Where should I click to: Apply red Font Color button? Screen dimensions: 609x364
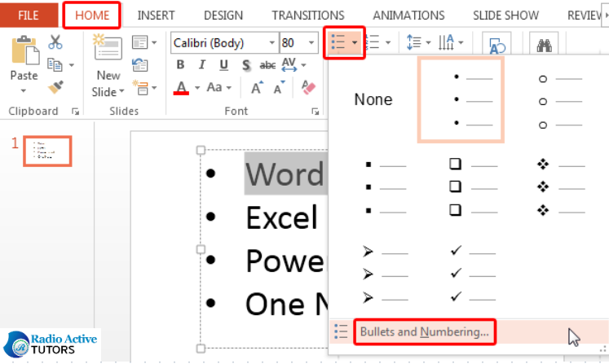pyautogui.click(x=181, y=88)
